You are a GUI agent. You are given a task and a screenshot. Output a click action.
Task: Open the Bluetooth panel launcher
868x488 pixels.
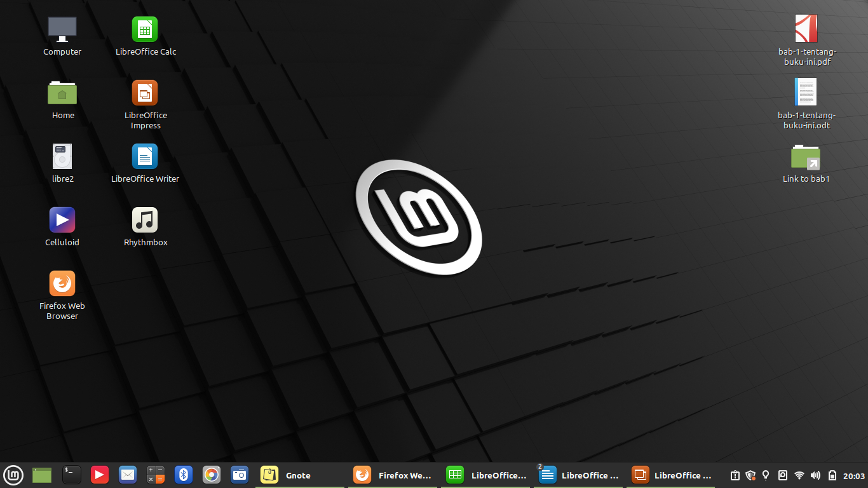click(184, 475)
